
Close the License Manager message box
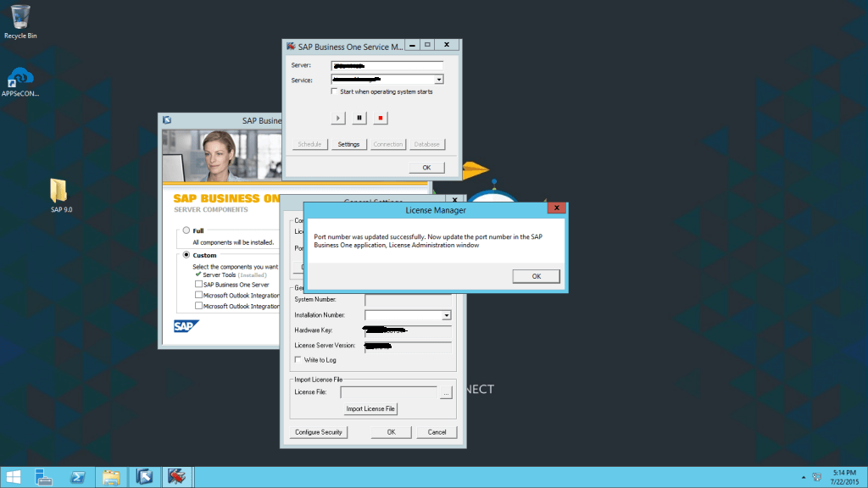tap(556, 208)
